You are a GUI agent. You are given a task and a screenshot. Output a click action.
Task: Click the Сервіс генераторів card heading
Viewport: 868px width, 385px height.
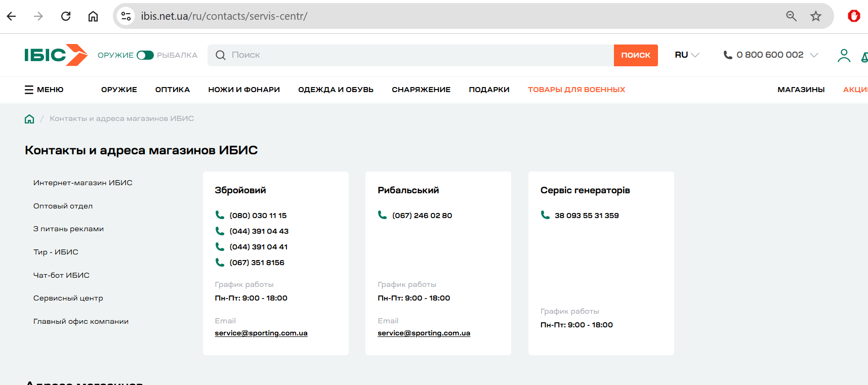coord(585,190)
